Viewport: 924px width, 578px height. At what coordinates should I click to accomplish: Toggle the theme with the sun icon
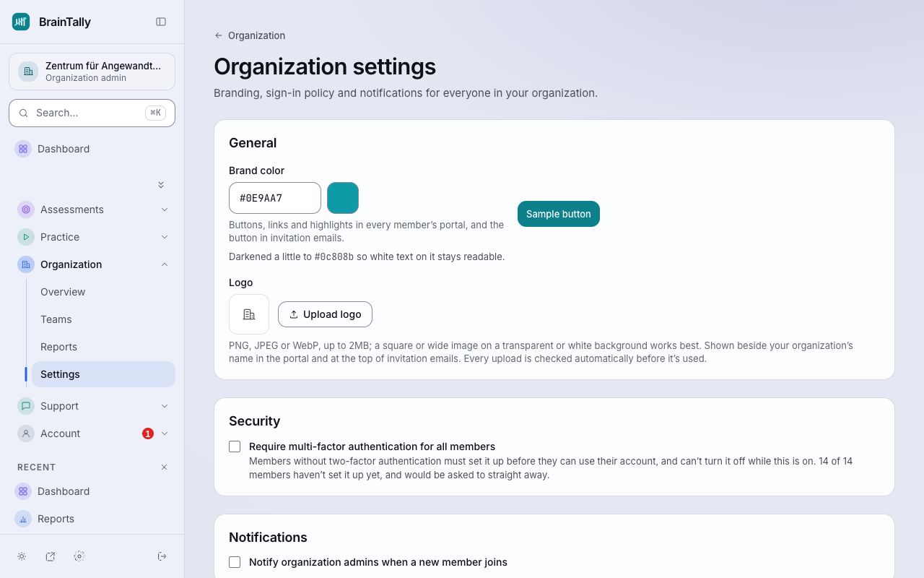(x=22, y=556)
